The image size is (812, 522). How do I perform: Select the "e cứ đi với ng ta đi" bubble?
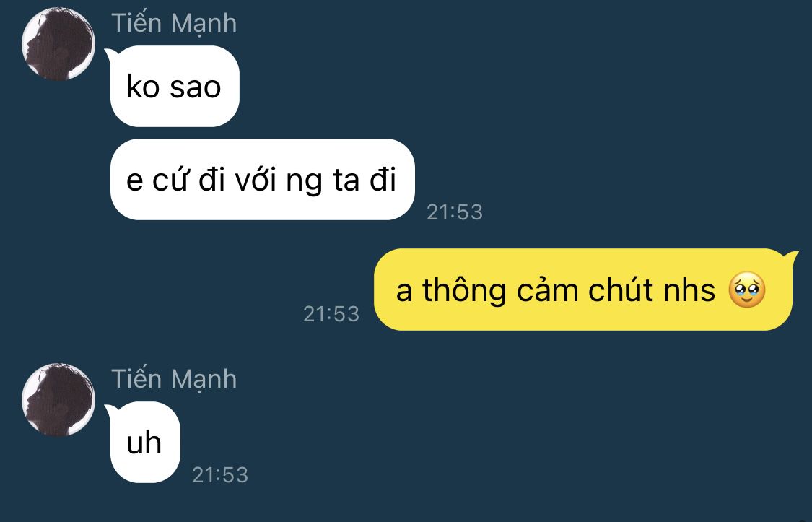tap(263, 180)
